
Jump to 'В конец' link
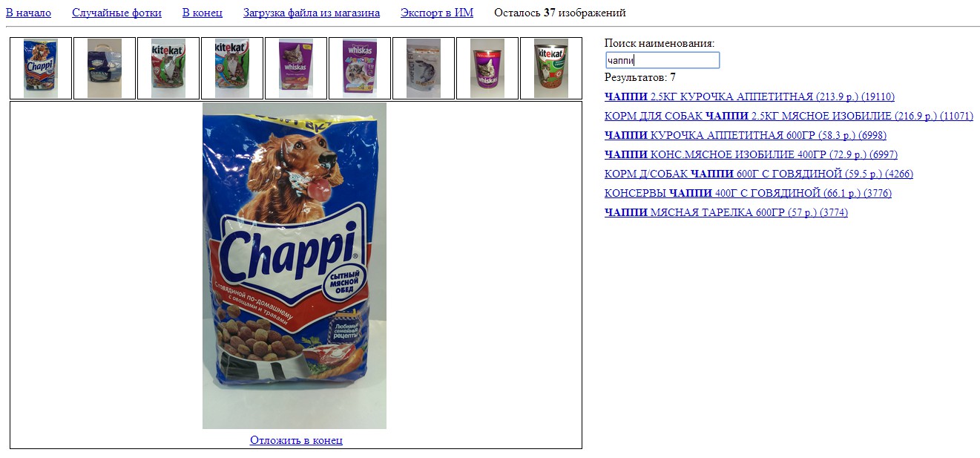(x=203, y=13)
